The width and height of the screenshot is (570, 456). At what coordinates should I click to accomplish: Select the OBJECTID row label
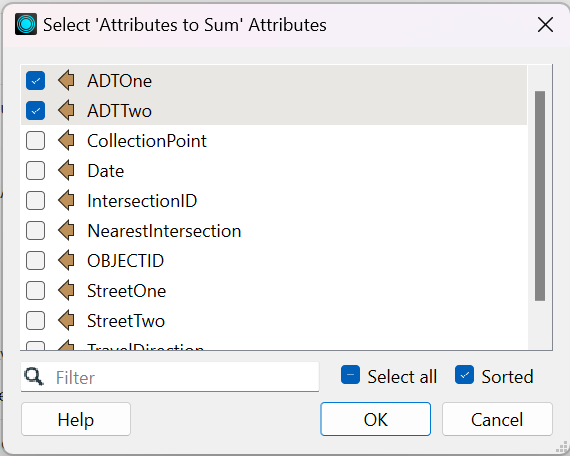(x=125, y=261)
